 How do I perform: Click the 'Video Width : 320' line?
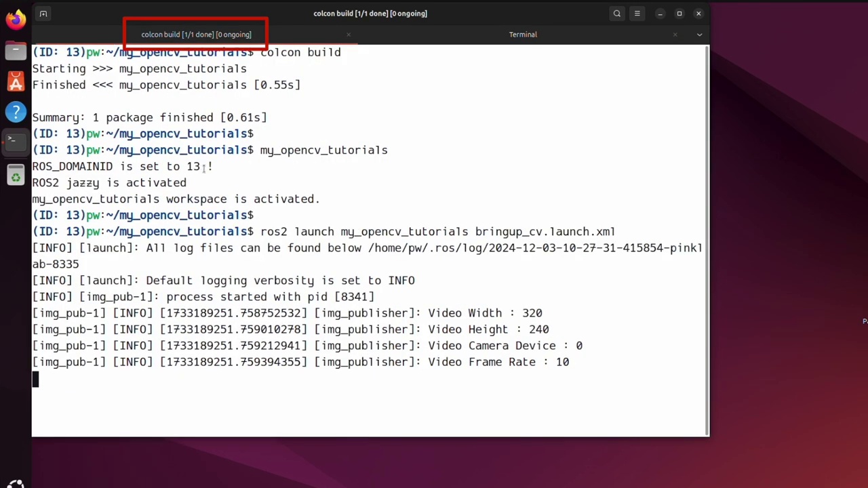pyautogui.click(x=288, y=312)
